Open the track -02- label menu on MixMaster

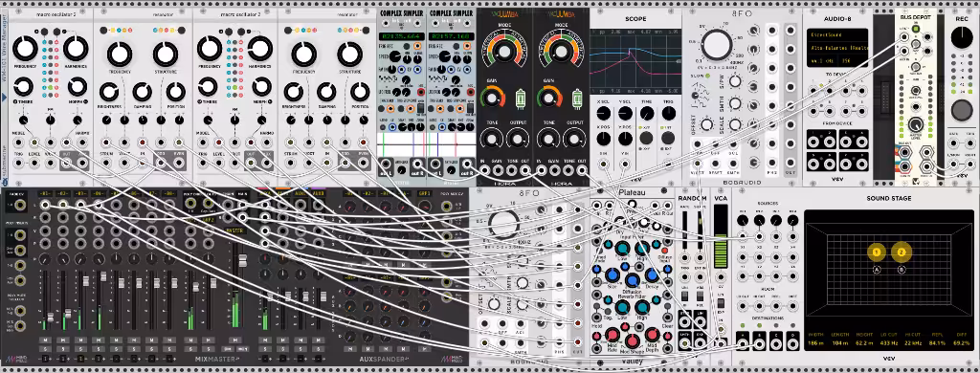[x=62, y=194]
